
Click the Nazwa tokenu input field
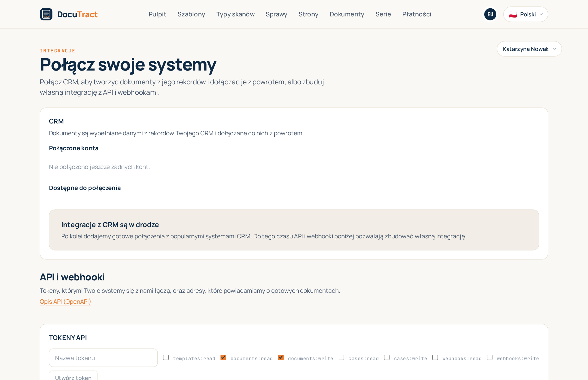pos(103,358)
